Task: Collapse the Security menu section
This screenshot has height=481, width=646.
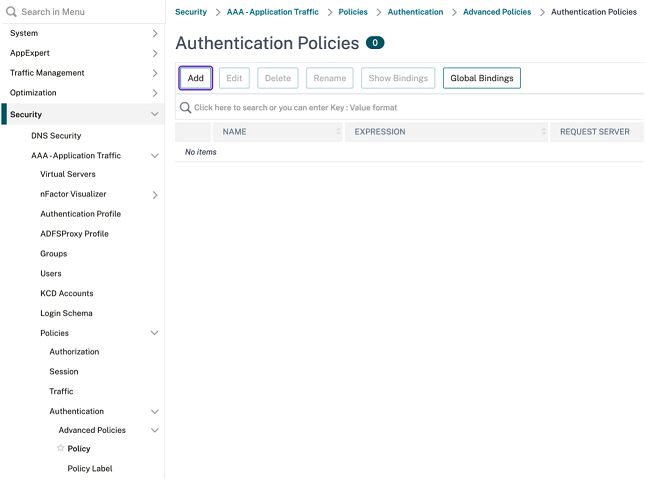Action: click(154, 115)
